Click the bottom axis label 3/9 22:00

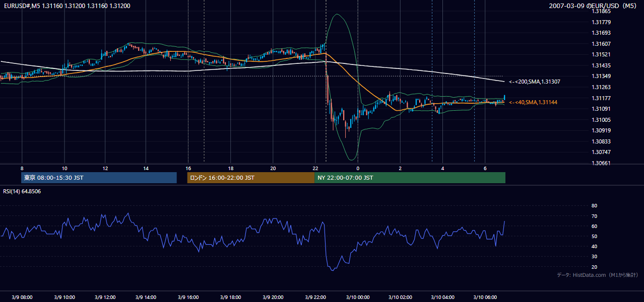click(315, 297)
